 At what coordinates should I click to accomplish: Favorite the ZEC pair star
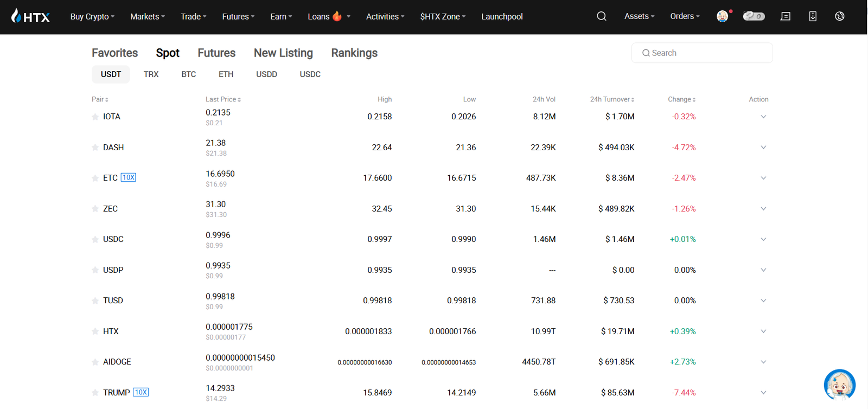95,209
